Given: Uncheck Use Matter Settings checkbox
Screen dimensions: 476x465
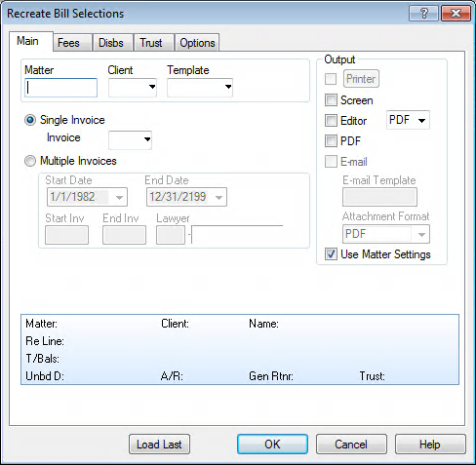Looking at the screenshot, I should click(x=331, y=254).
